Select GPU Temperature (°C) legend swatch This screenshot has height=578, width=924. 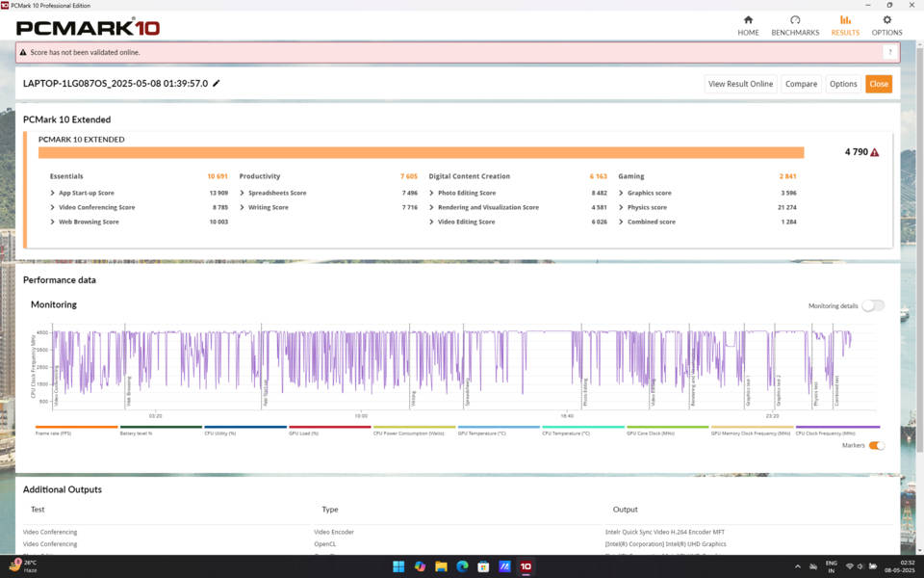pyautogui.click(x=499, y=427)
